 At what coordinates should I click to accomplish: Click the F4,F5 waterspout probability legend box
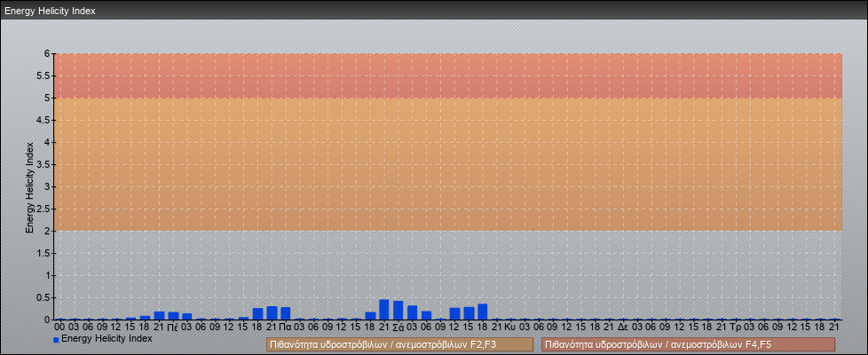coord(688,344)
